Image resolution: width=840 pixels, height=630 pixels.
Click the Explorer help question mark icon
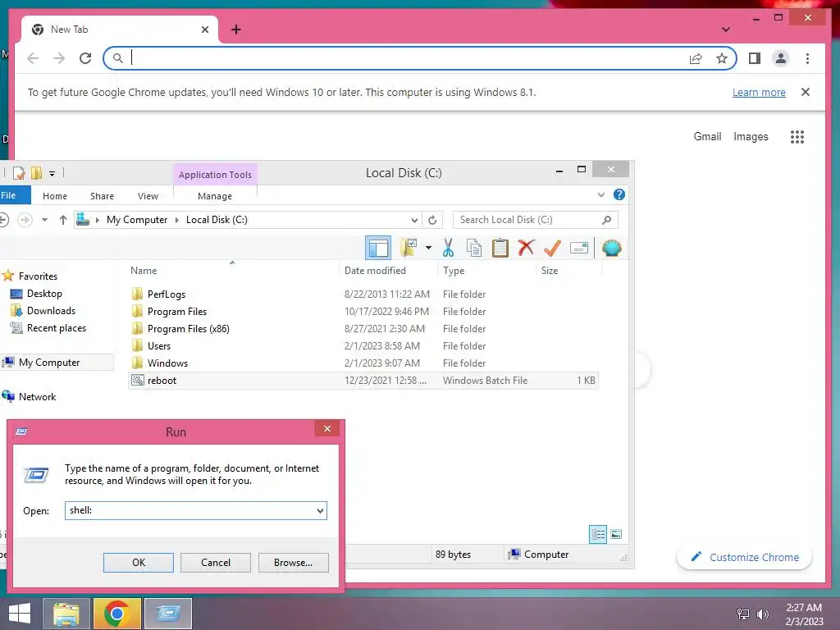[x=619, y=195]
